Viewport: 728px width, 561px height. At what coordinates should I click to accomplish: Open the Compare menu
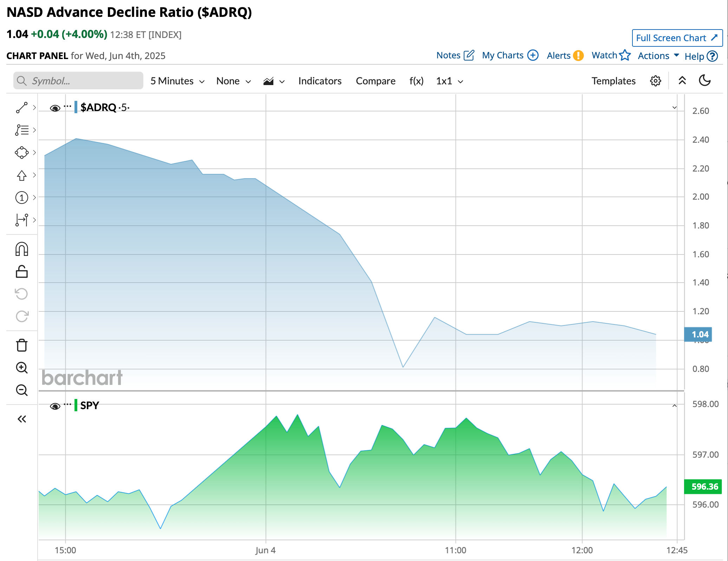(x=375, y=81)
